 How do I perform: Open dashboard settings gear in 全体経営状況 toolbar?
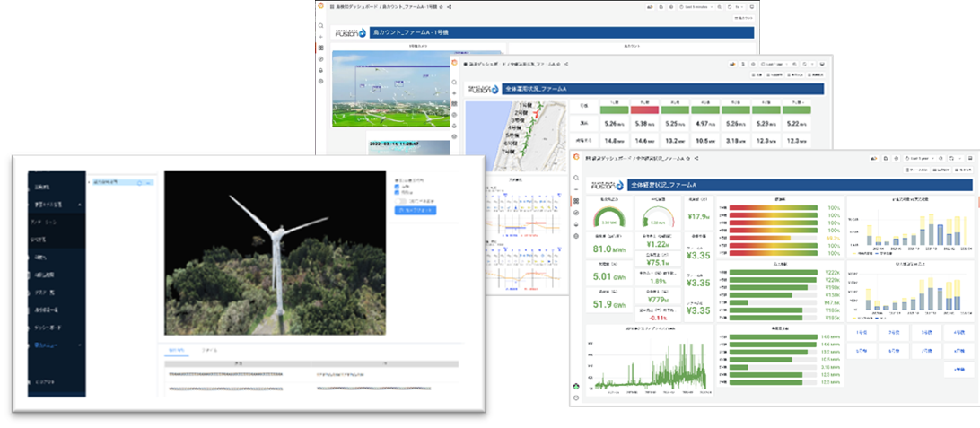coord(897,159)
